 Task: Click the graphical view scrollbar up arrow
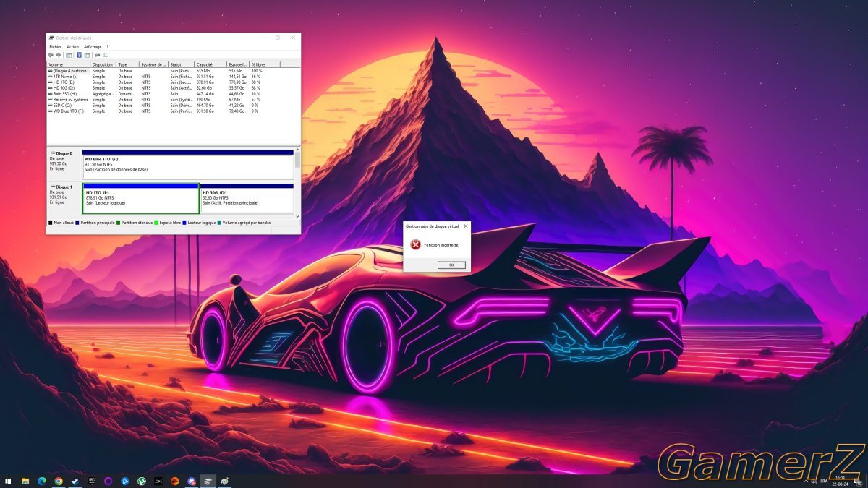click(297, 150)
